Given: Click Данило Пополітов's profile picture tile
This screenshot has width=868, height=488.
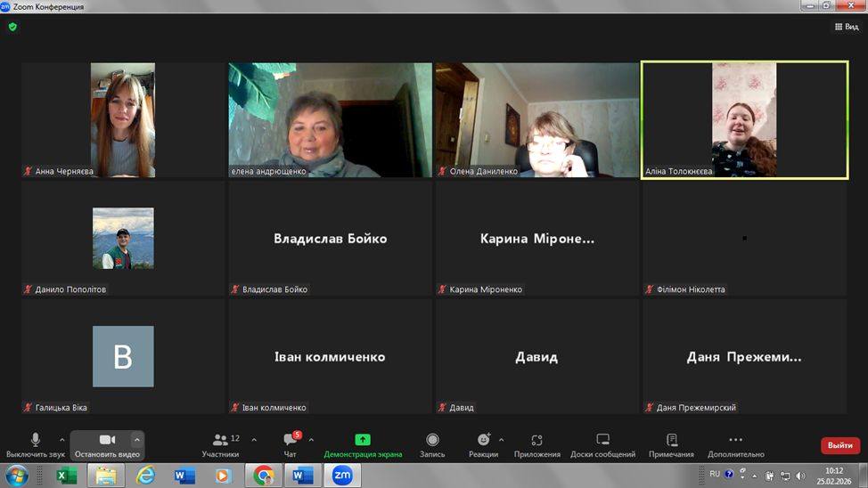Looking at the screenshot, I should pyautogui.click(x=123, y=239).
